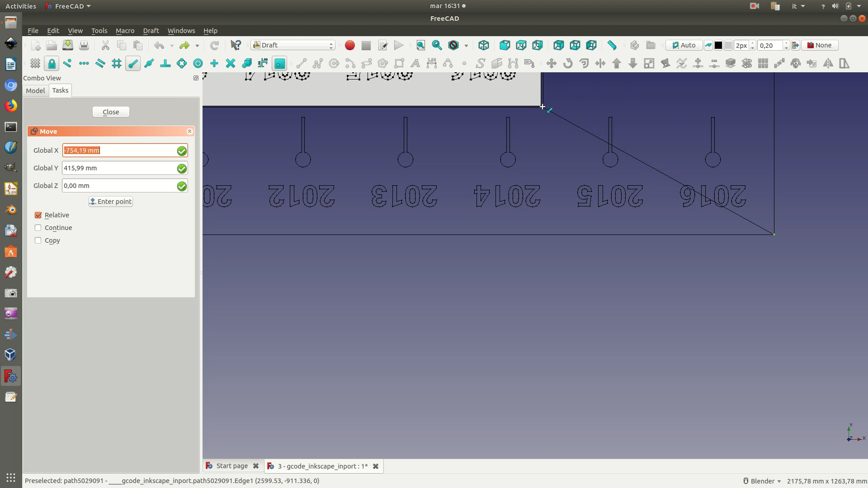Click the print icon in toolbar
Image resolution: width=868 pixels, height=488 pixels.
point(84,45)
